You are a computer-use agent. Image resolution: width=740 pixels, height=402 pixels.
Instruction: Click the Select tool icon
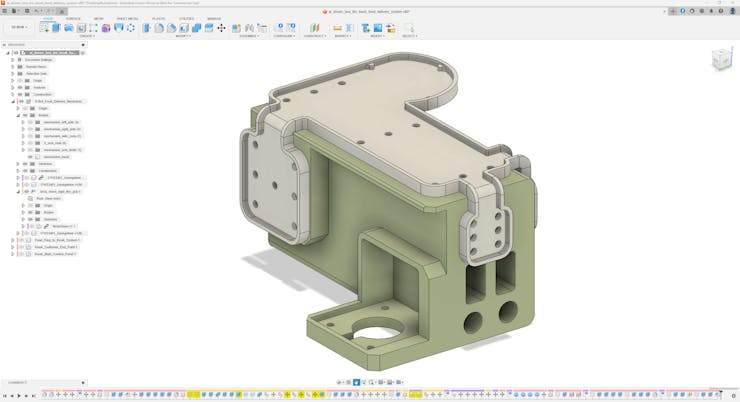coord(407,28)
